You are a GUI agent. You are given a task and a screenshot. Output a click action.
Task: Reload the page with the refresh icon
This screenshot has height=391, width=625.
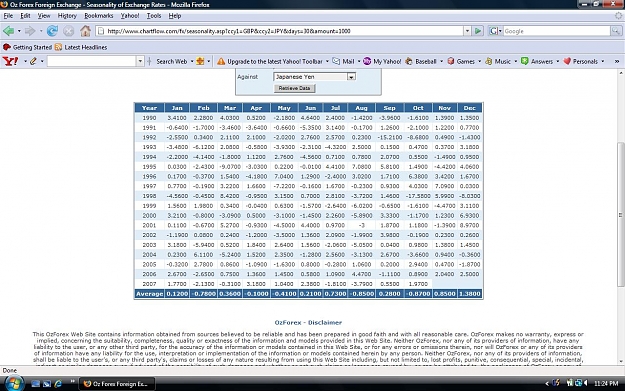[x=52, y=31]
